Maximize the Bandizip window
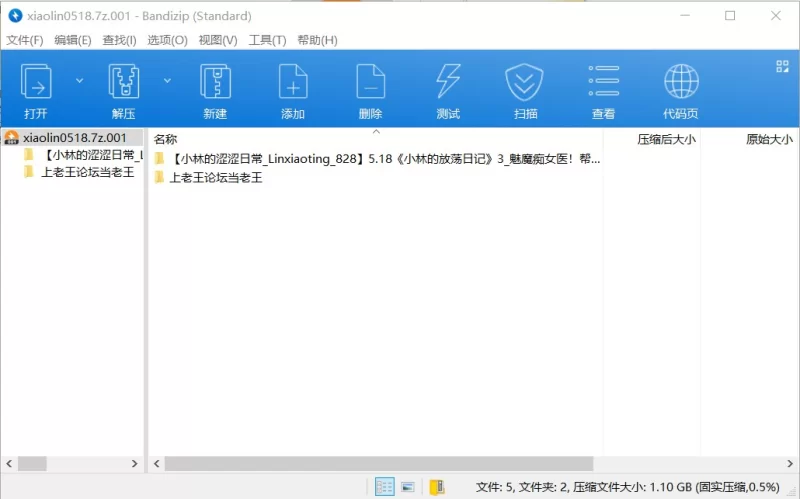The width and height of the screenshot is (800, 499). click(x=730, y=16)
